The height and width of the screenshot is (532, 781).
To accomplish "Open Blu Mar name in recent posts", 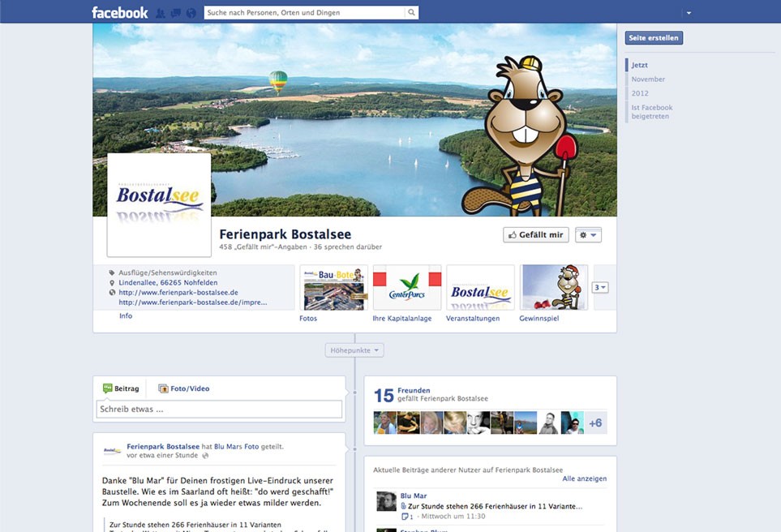I will coord(414,496).
